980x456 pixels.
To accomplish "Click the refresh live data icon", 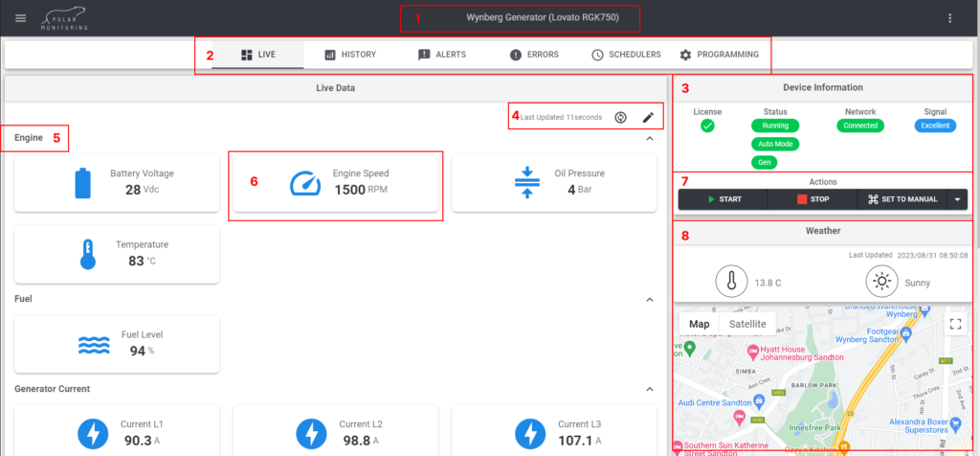I will pyautogui.click(x=620, y=117).
